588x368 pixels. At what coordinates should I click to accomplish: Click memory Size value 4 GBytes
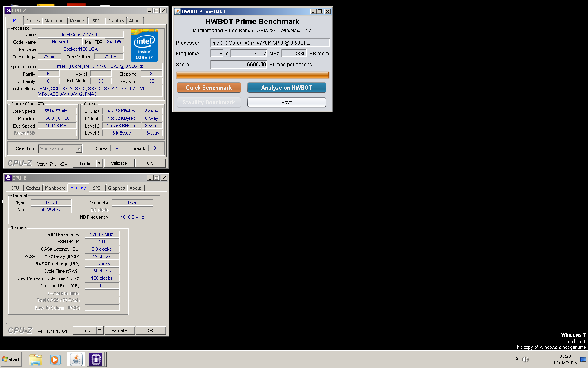point(51,210)
